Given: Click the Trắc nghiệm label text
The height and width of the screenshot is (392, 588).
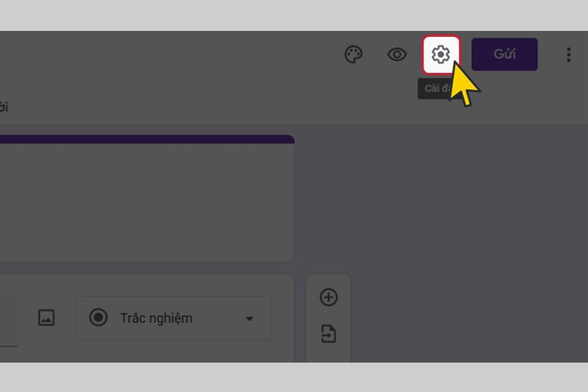Looking at the screenshot, I should [x=156, y=318].
